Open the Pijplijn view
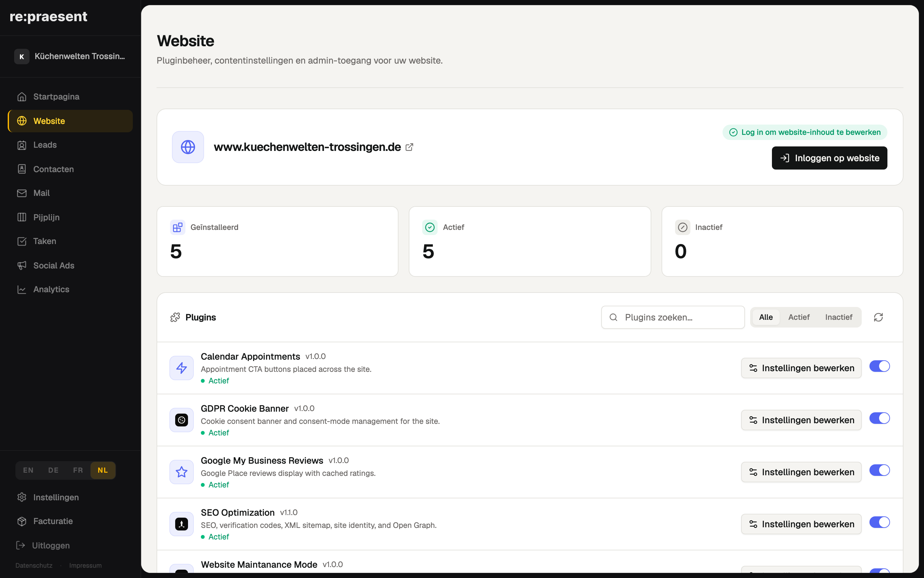Image resolution: width=924 pixels, height=578 pixels. pyautogui.click(x=70, y=217)
